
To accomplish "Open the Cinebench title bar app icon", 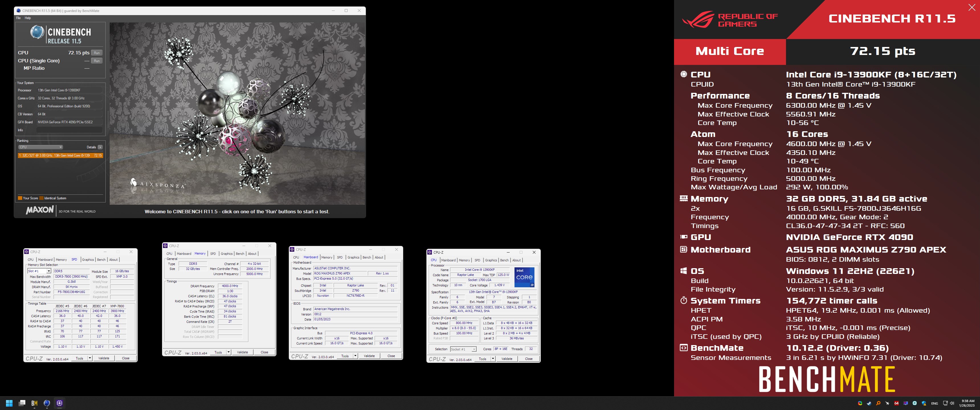I will [18, 11].
